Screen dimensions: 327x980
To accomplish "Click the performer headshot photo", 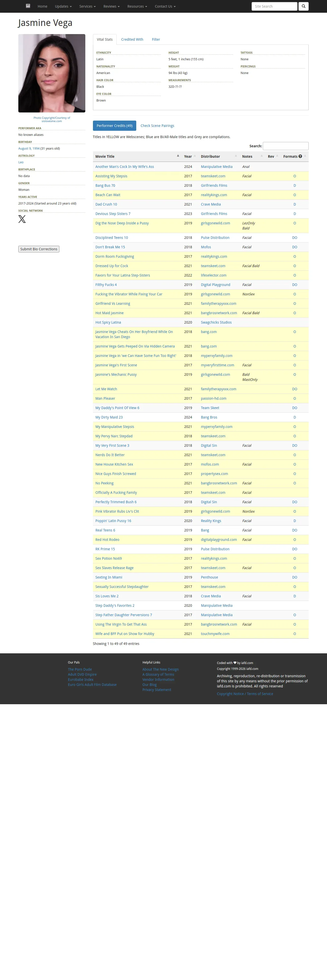I will [52, 74].
